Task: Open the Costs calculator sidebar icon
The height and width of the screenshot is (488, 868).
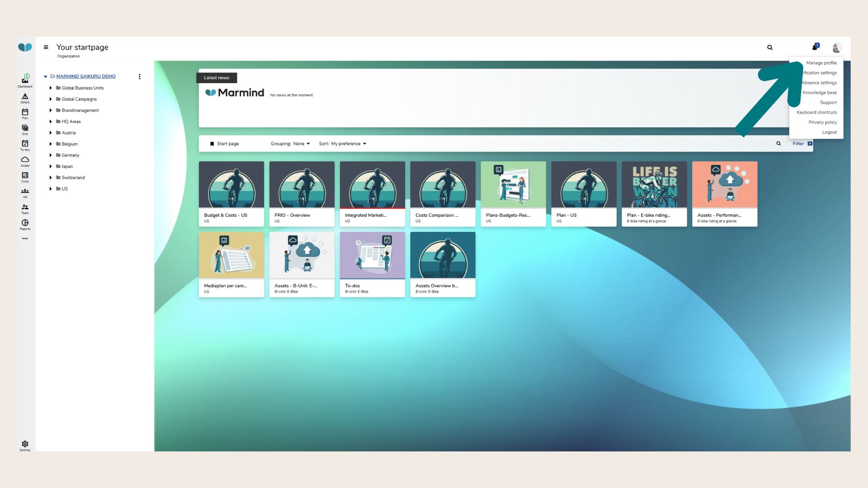Action: pos(25,175)
